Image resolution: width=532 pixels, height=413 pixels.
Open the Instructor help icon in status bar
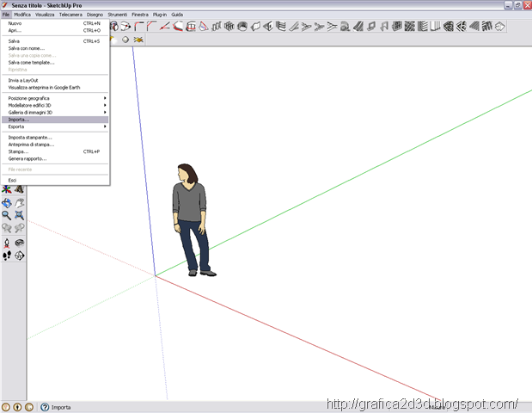(x=45, y=407)
